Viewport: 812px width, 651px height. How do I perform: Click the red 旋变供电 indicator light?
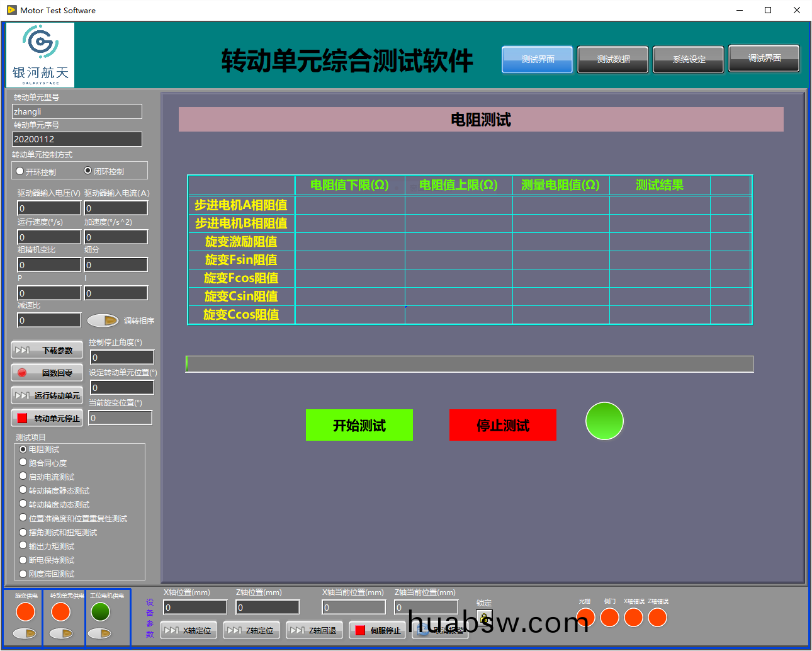point(25,611)
